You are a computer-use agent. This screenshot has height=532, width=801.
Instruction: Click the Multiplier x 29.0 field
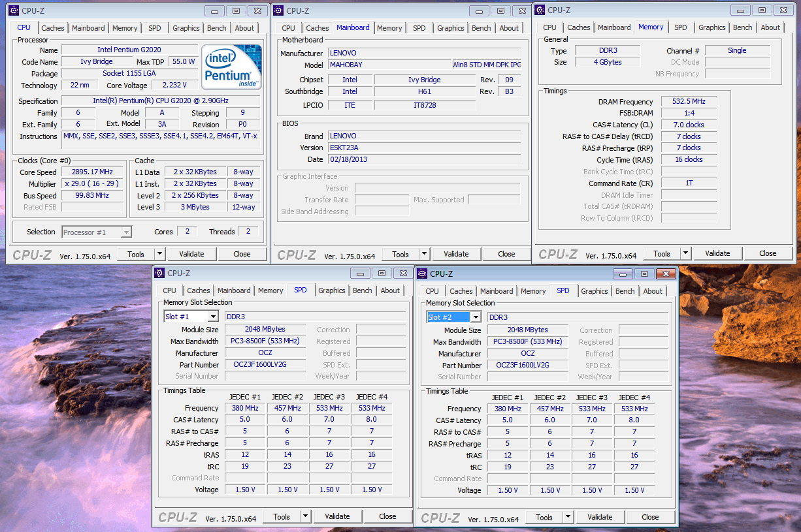(x=92, y=184)
